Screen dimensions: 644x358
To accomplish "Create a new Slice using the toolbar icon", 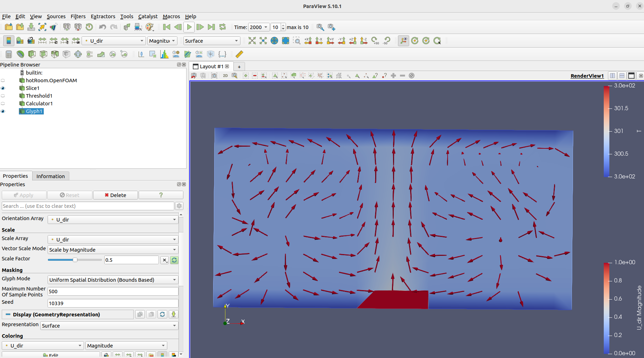I will pos(43,54).
